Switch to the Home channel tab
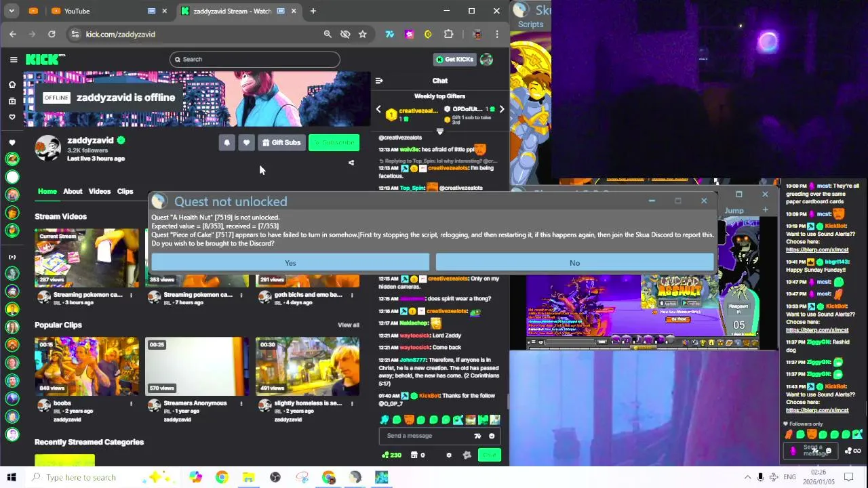Image resolution: width=868 pixels, height=488 pixels. [47, 191]
